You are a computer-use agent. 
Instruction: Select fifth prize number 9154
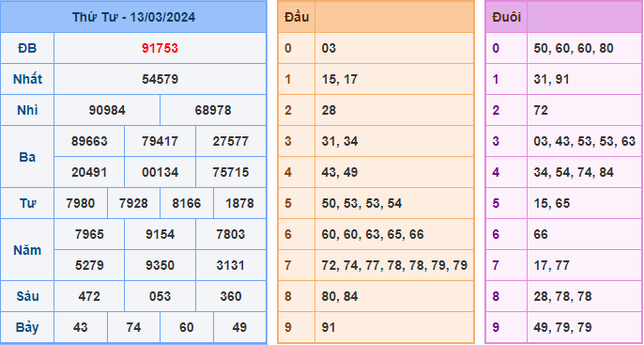click(x=160, y=234)
